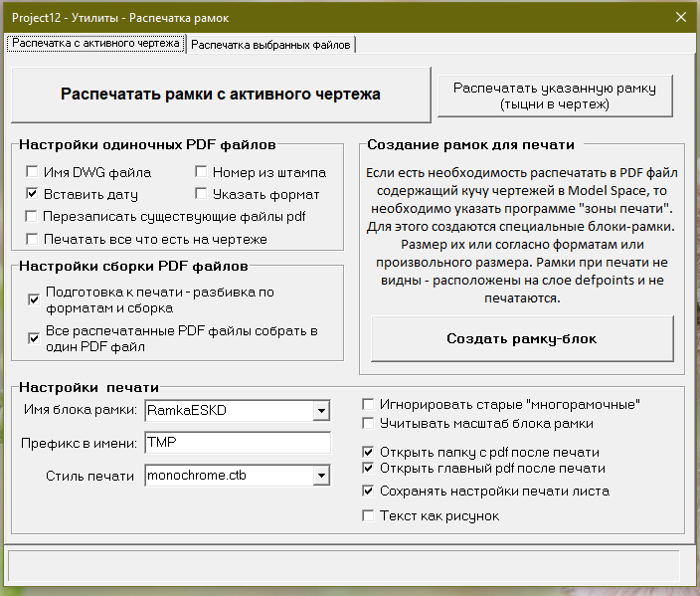Viewport: 700px width, 596px height.
Task: Enable Игнорировать старые многорамочные checkbox
Action: click(368, 404)
